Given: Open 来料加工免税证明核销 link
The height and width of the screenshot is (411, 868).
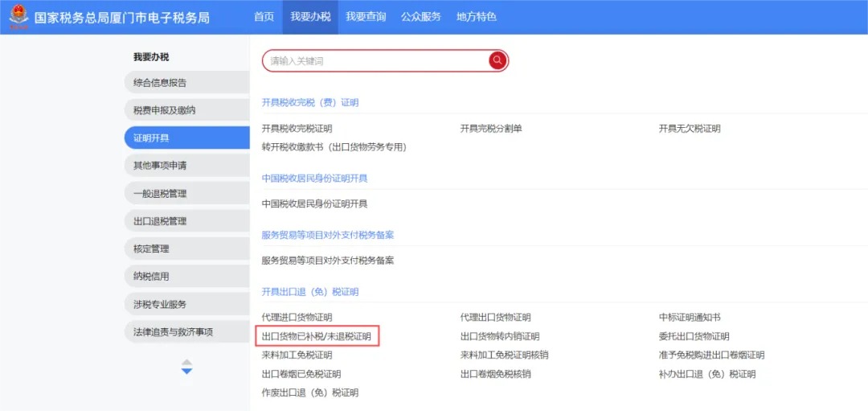Looking at the screenshot, I should click(504, 355).
